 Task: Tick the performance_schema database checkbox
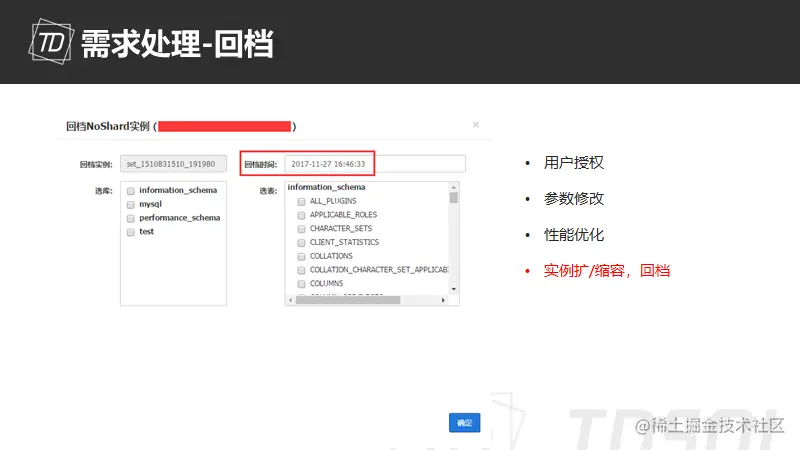coord(131,218)
